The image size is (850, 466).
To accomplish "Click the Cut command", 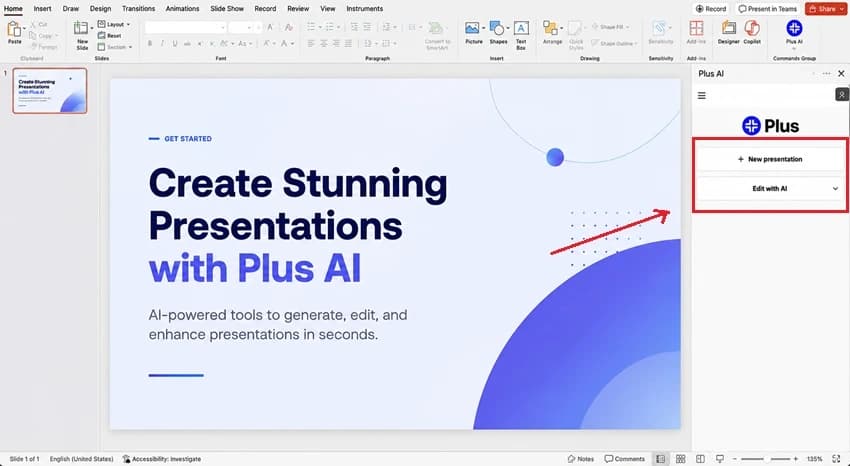I will pyautogui.click(x=38, y=24).
